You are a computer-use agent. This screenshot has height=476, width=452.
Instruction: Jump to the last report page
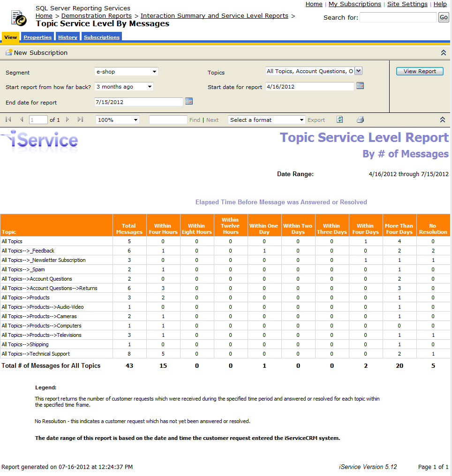[x=81, y=119]
